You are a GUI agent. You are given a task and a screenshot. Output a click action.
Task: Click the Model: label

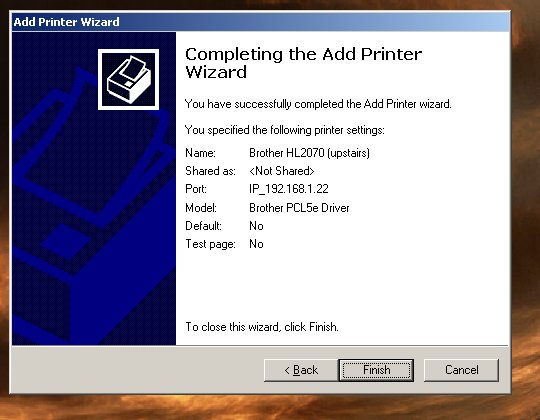pyautogui.click(x=201, y=208)
